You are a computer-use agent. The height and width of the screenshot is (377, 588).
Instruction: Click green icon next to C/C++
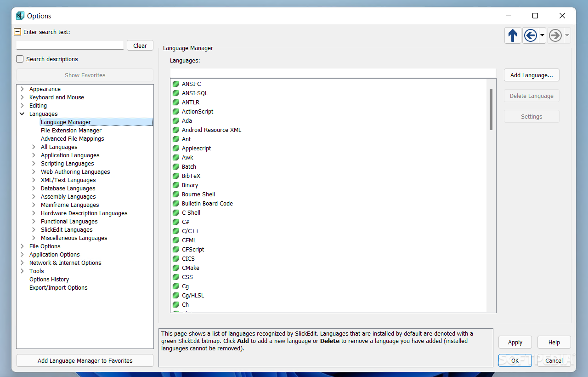pos(175,231)
